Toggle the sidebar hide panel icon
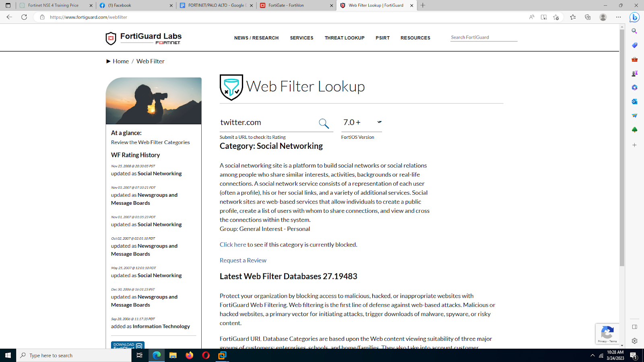The width and height of the screenshot is (644, 362). point(634,327)
